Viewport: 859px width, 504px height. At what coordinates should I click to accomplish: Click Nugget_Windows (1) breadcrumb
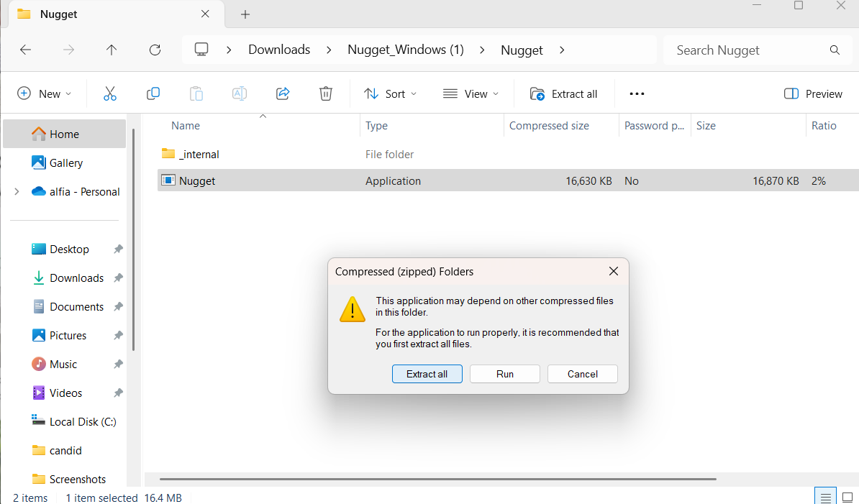coord(405,50)
